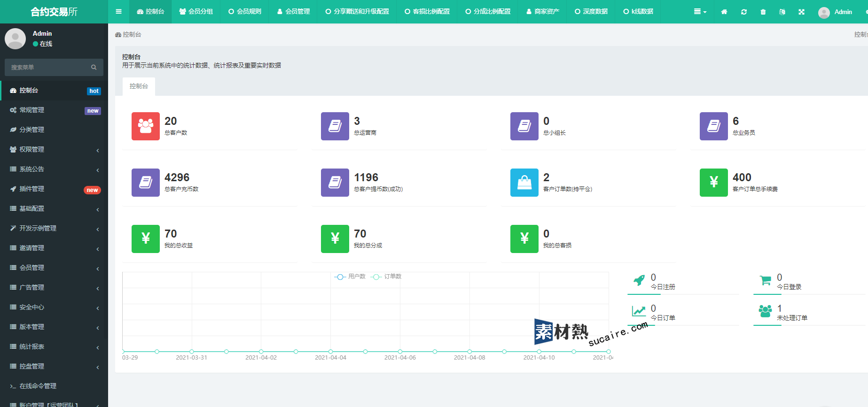Click the 1196 withdrawal count value
The width and height of the screenshot is (868, 407).
pyautogui.click(x=366, y=177)
